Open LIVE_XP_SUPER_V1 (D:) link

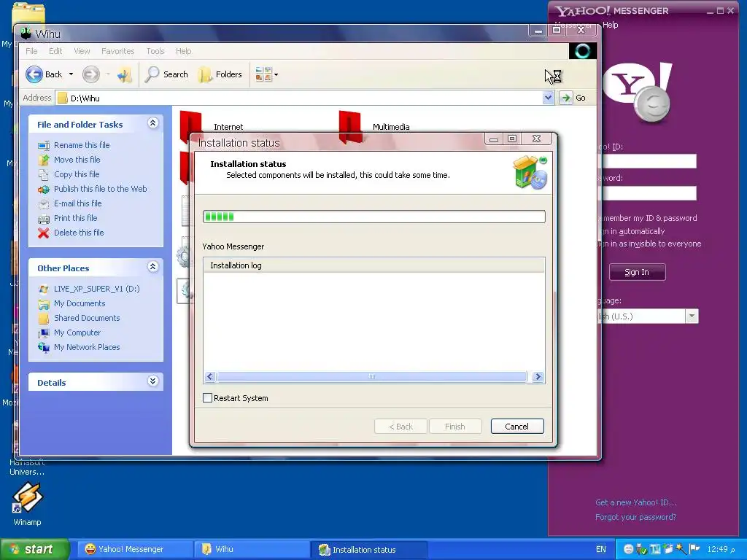click(97, 289)
